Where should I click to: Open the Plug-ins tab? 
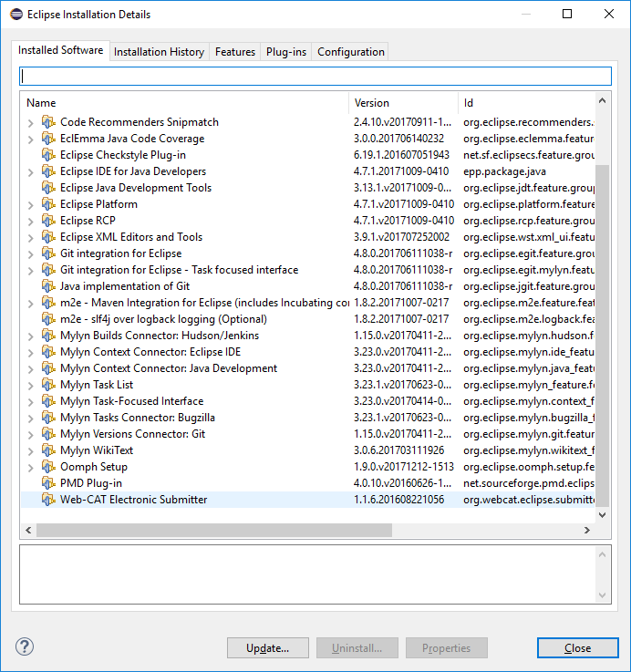click(x=285, y=52)
